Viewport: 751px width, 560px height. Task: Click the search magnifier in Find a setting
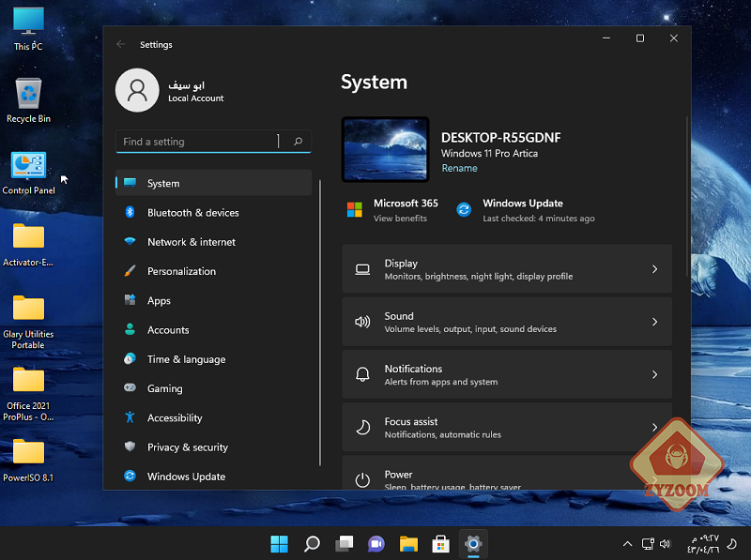pyautogui.click(x=298, y=142)
